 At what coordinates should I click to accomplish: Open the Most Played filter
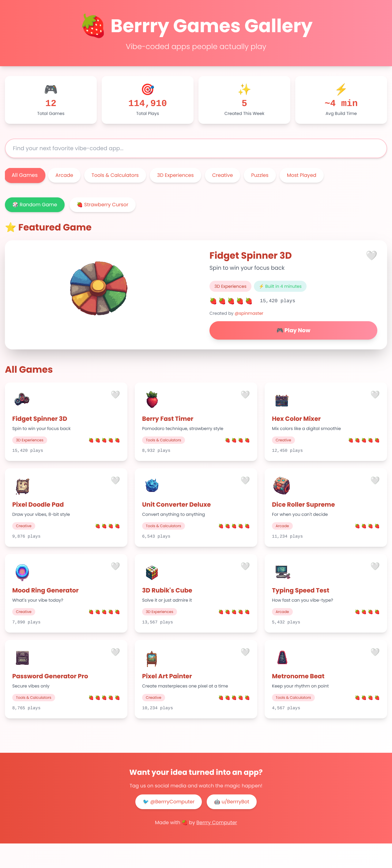[301, 175]
